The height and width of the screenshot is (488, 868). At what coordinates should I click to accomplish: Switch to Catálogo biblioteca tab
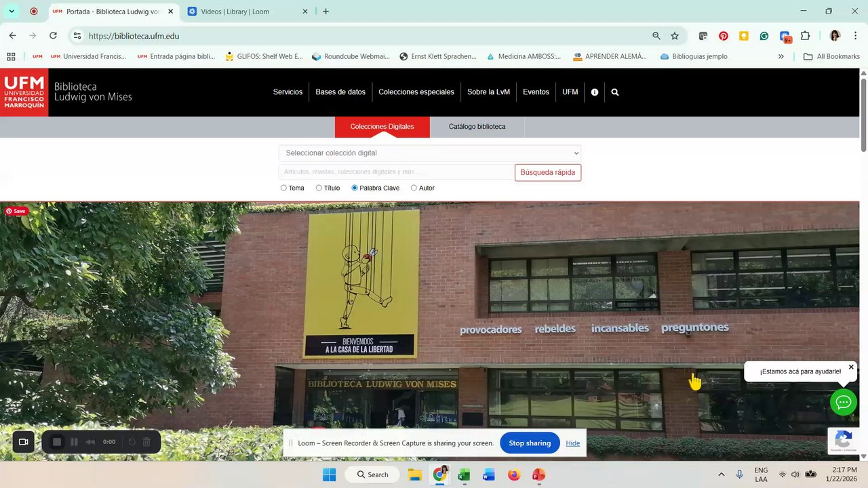(x=477, y=127)
